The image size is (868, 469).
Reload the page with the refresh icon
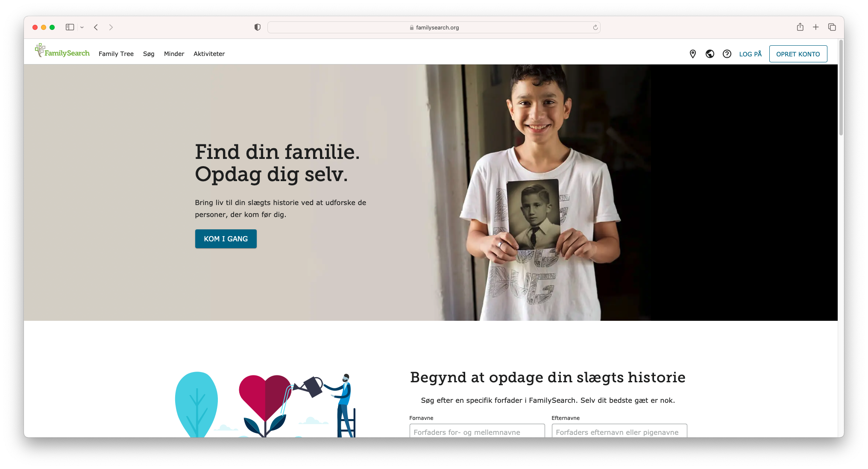point(595,27)
